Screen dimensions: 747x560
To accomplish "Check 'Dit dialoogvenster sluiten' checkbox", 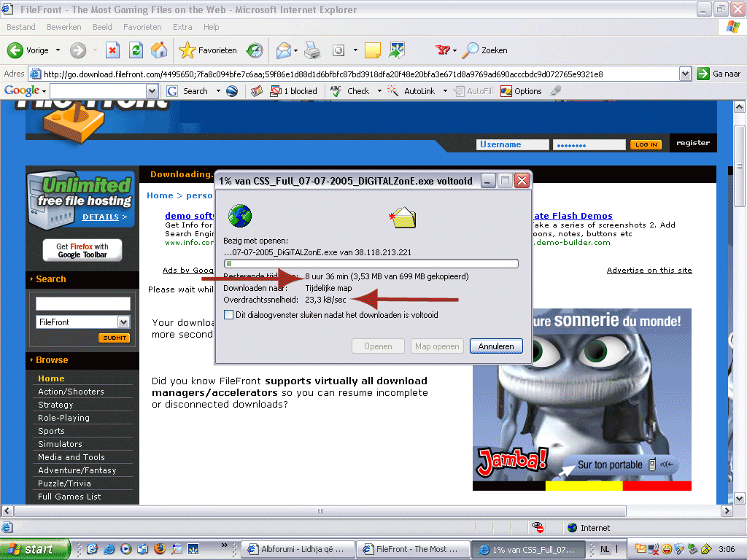I will [x=228, y=315].
